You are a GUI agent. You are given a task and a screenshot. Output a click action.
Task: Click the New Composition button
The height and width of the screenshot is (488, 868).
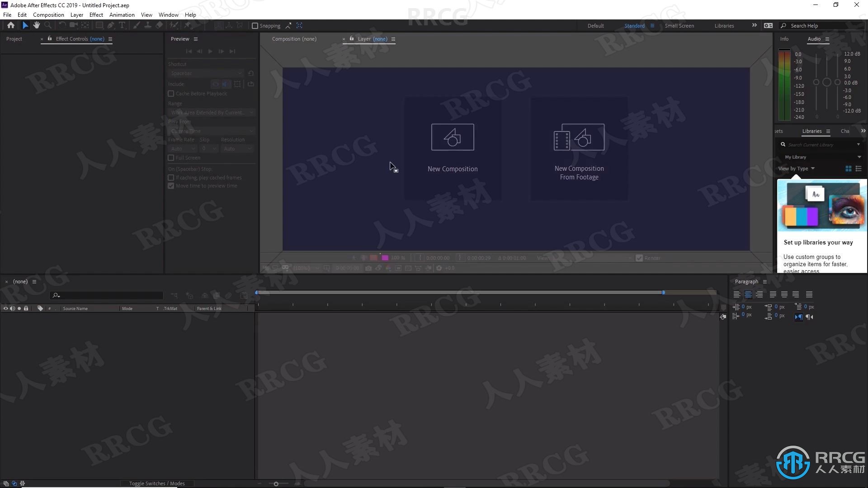tap(453, 149)
